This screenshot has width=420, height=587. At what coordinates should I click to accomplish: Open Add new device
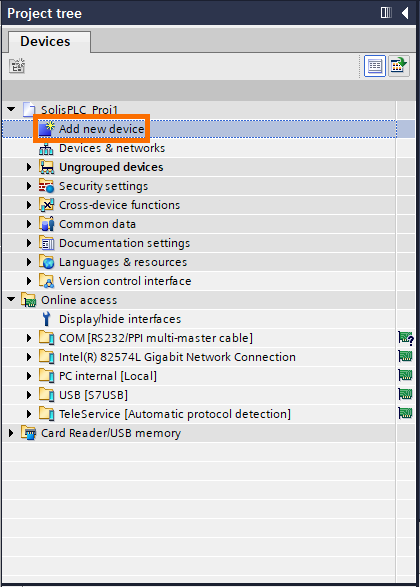[101, 129]
